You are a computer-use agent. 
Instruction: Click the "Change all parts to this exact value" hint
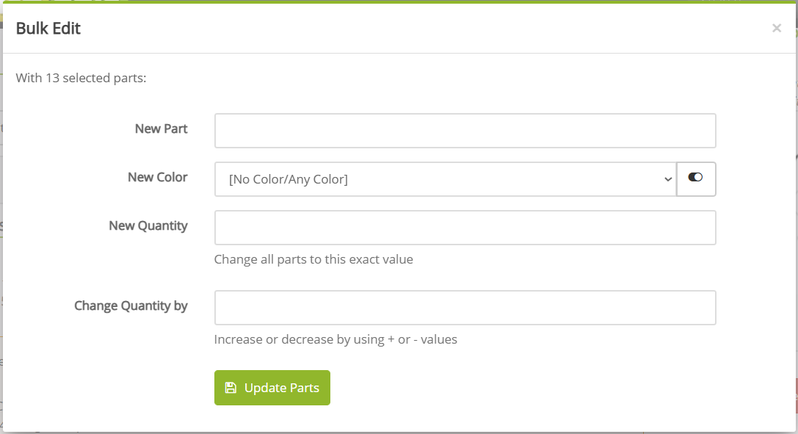point(313,259)
